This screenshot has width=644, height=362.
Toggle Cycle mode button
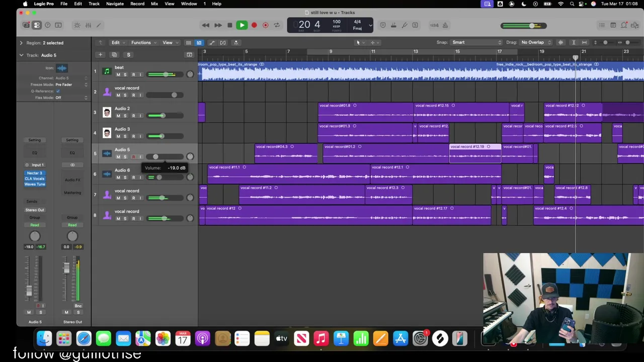click(277, 25)
